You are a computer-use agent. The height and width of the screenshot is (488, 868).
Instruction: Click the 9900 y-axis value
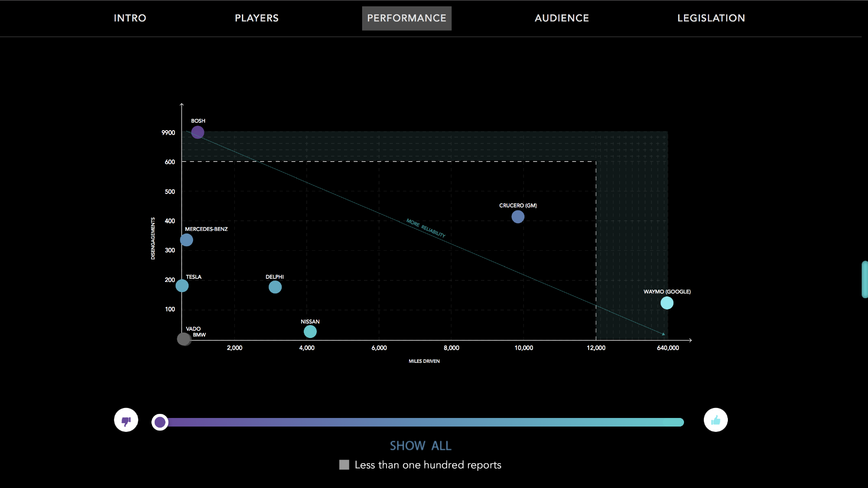168,133
